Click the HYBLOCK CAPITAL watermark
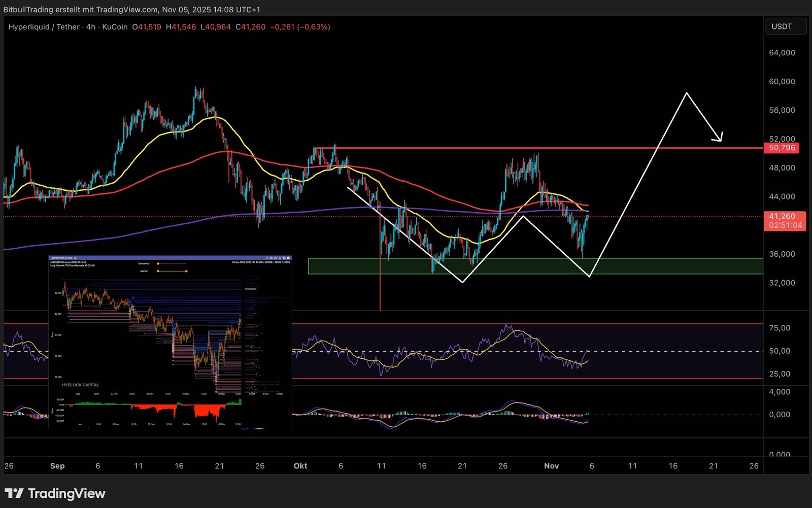 click(x=81, y=385)
